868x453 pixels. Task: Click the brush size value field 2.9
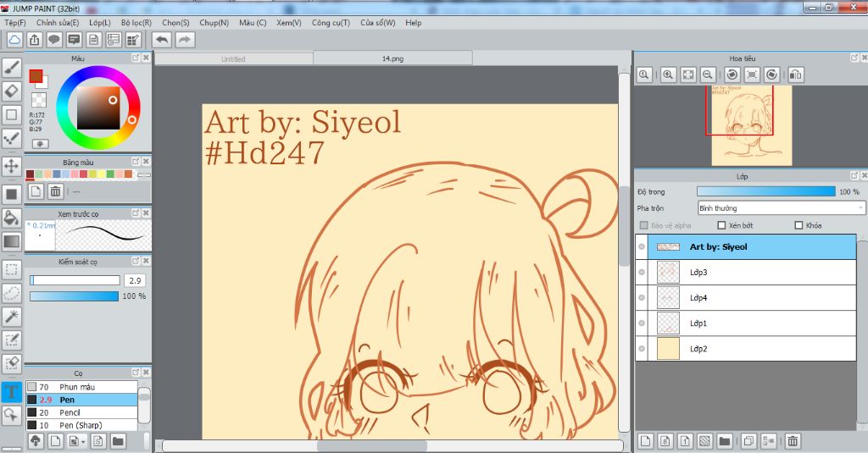(135, 280)
